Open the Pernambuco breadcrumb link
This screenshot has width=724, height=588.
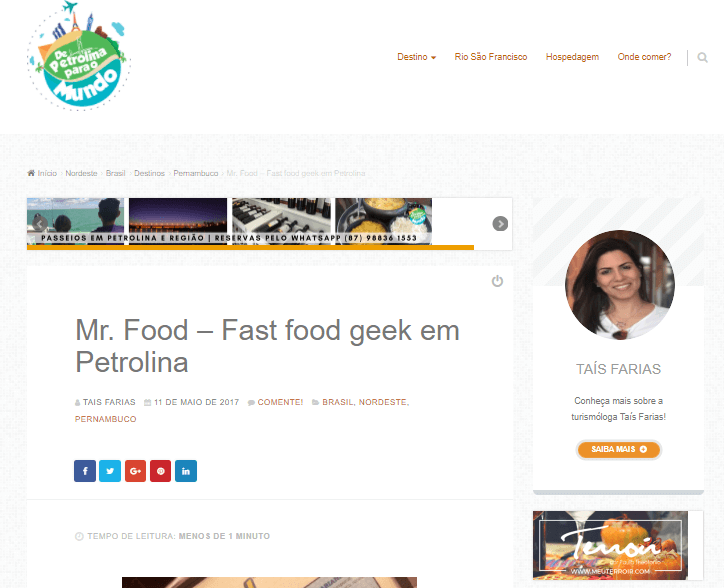pyautogui.click(x=196, y=173)
